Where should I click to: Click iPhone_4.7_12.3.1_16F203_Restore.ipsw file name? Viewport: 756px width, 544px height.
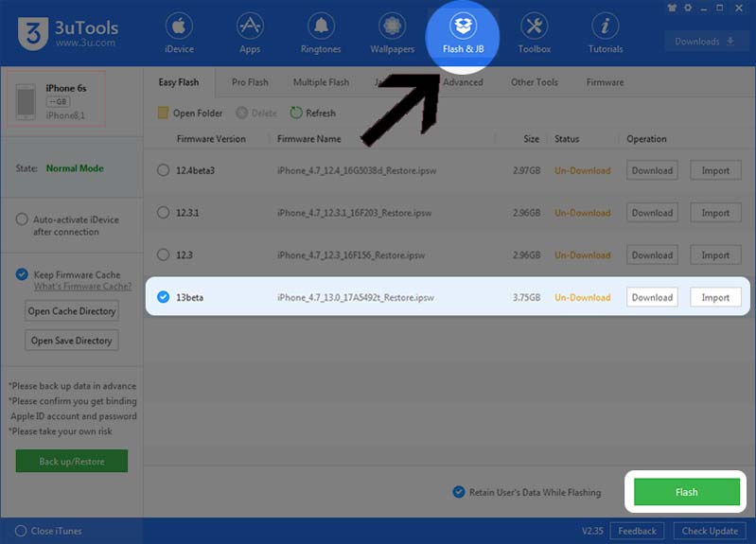(355, 213)
